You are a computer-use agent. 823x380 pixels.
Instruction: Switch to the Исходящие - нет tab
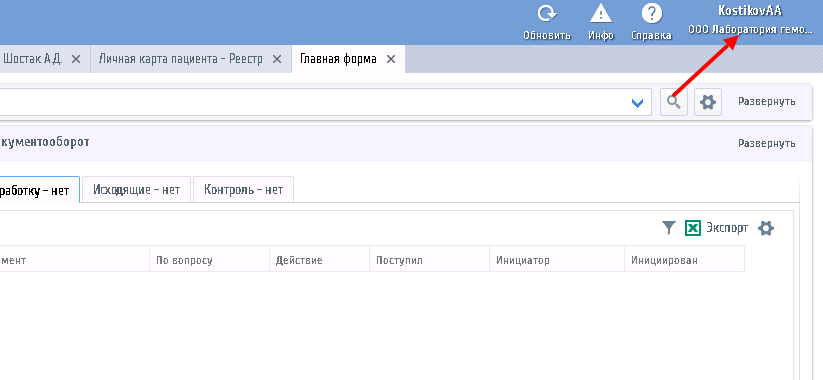(136, 189)
